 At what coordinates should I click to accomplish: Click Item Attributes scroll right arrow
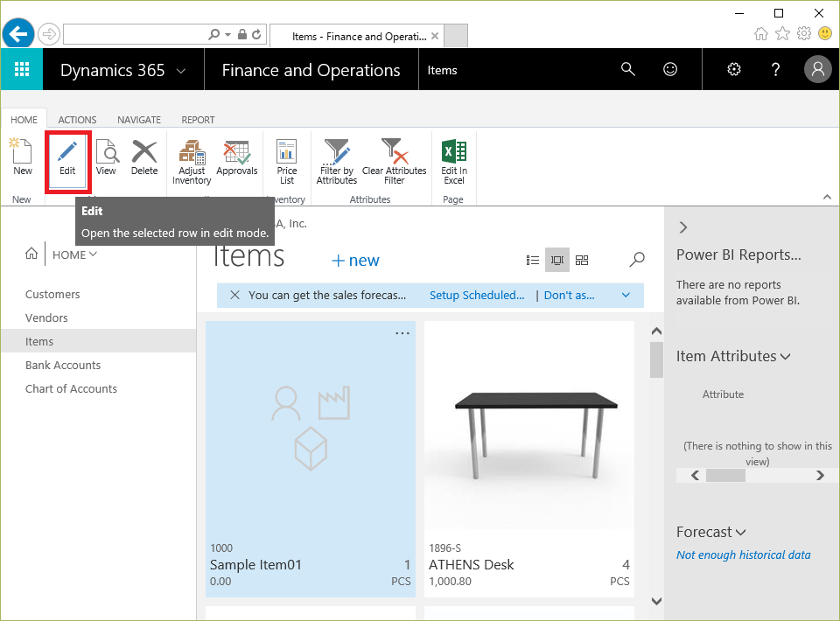(820, 476)
